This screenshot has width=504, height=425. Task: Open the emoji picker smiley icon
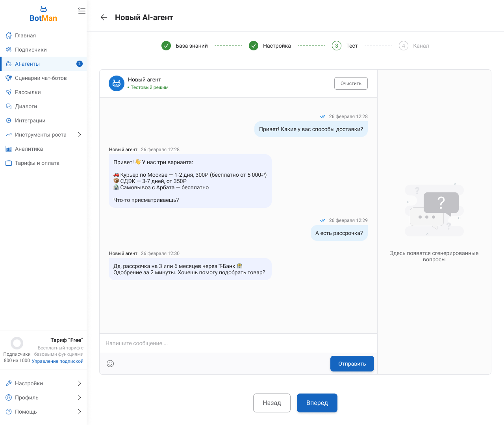[x=110, y=364]
